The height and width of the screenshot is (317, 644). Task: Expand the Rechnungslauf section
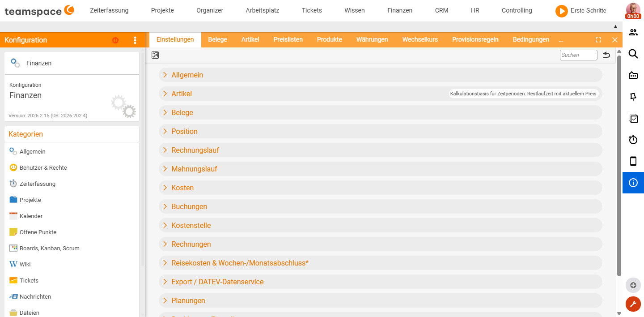click(381, 150)
